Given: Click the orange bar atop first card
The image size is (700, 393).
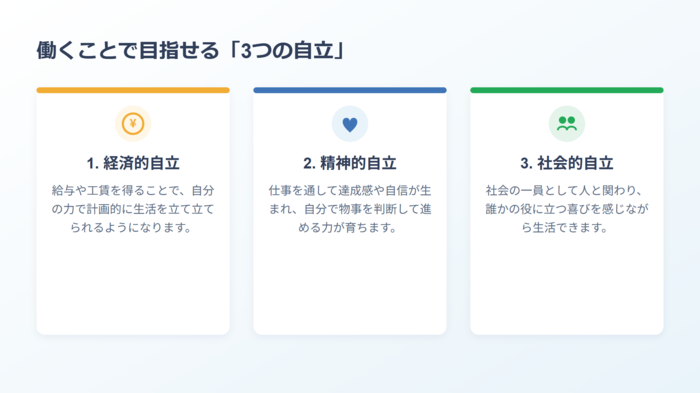Looking at the screenshot, I should point(133,90).
